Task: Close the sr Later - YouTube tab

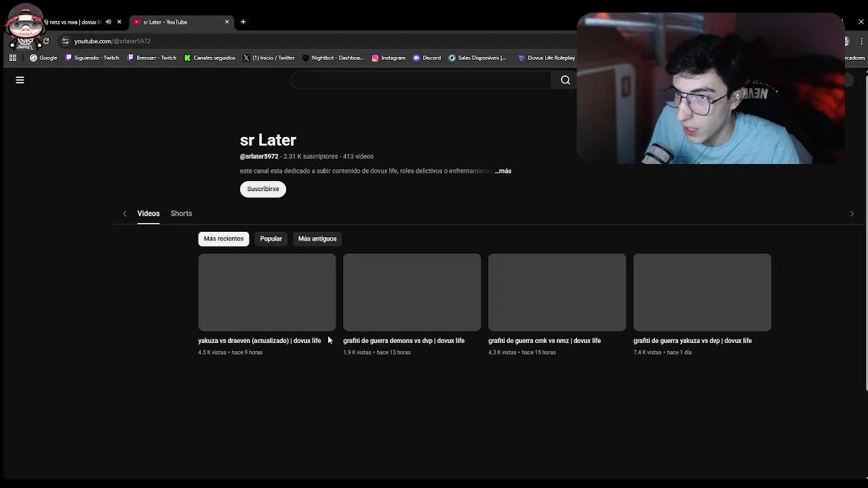Action: 227,22
